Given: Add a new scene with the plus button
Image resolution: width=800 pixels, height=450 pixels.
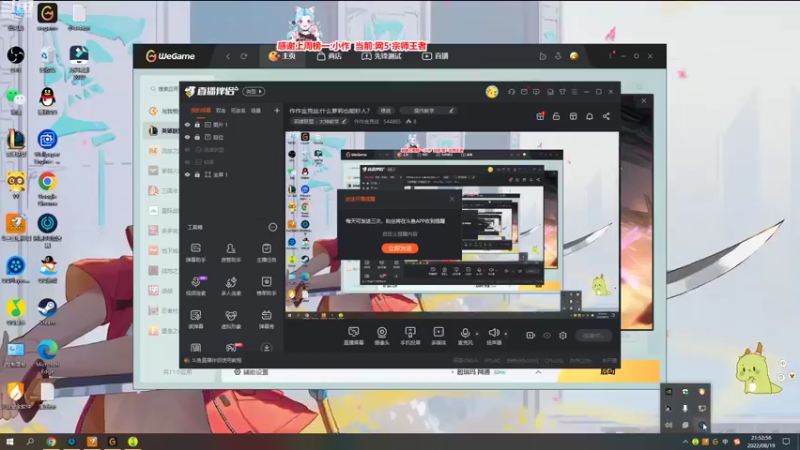Looking at the screenshot, I should (x=277, y=110).
